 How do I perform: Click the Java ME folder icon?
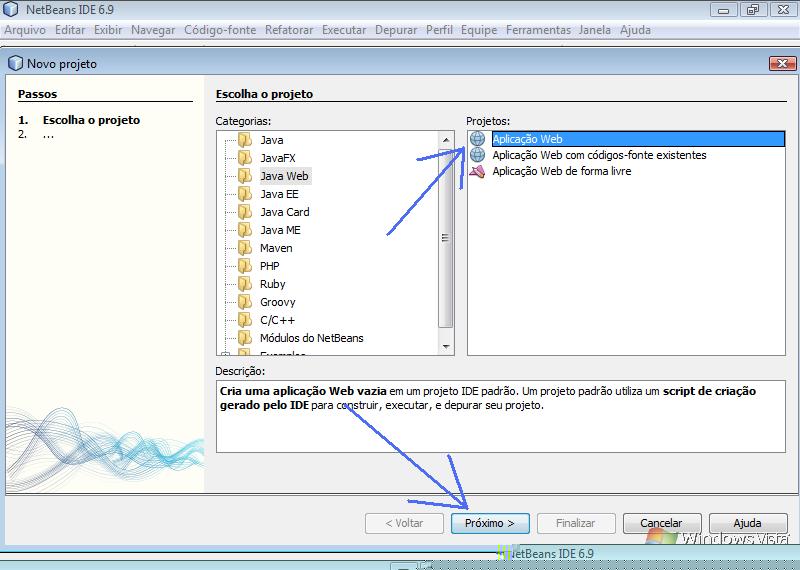[x=245, y=230]
